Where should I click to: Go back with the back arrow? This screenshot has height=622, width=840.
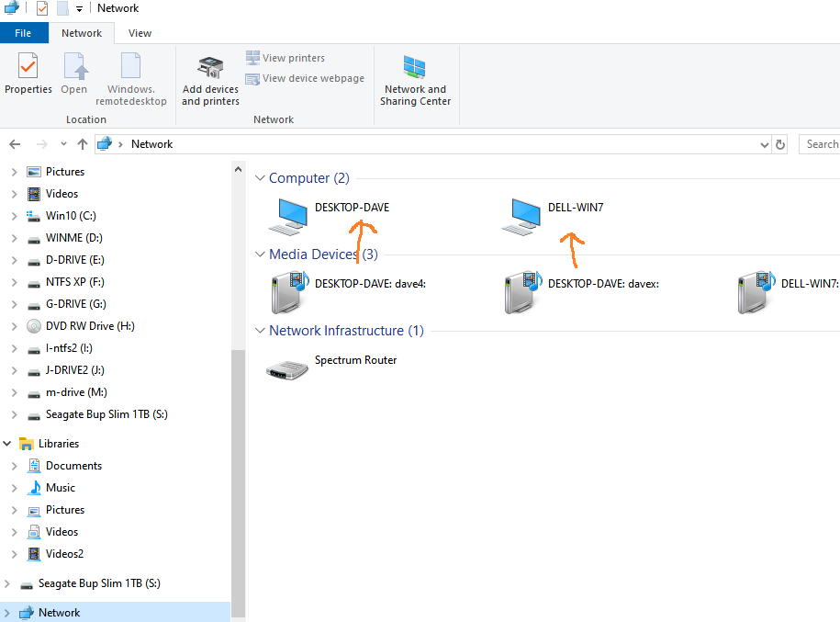click(x=15, y=144)
